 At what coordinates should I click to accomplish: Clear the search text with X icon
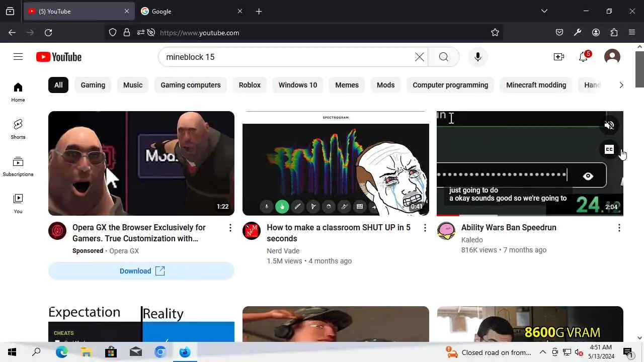[x=419, y=57]
